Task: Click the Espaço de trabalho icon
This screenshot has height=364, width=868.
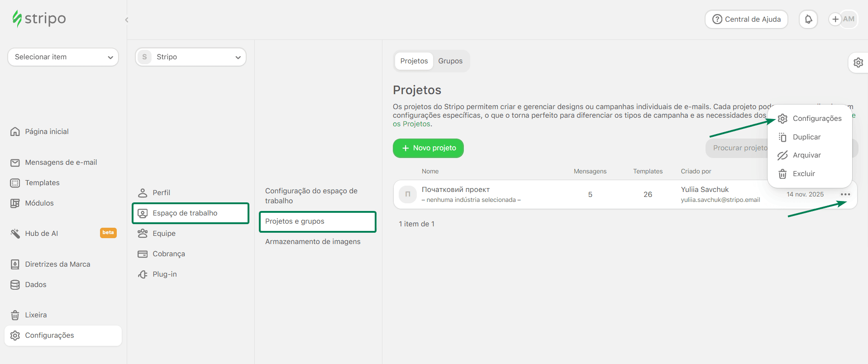Action: click(143, 213)
